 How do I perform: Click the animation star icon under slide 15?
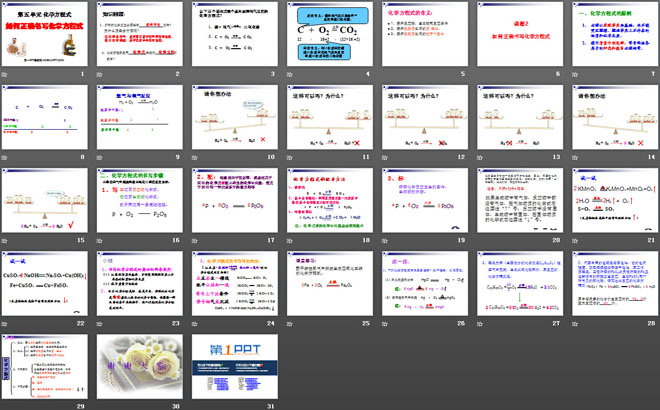point(5,241)
